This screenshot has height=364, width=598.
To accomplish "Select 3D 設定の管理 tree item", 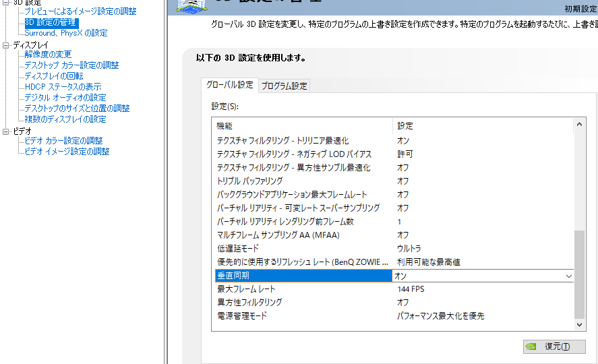I will coord(51,22).
